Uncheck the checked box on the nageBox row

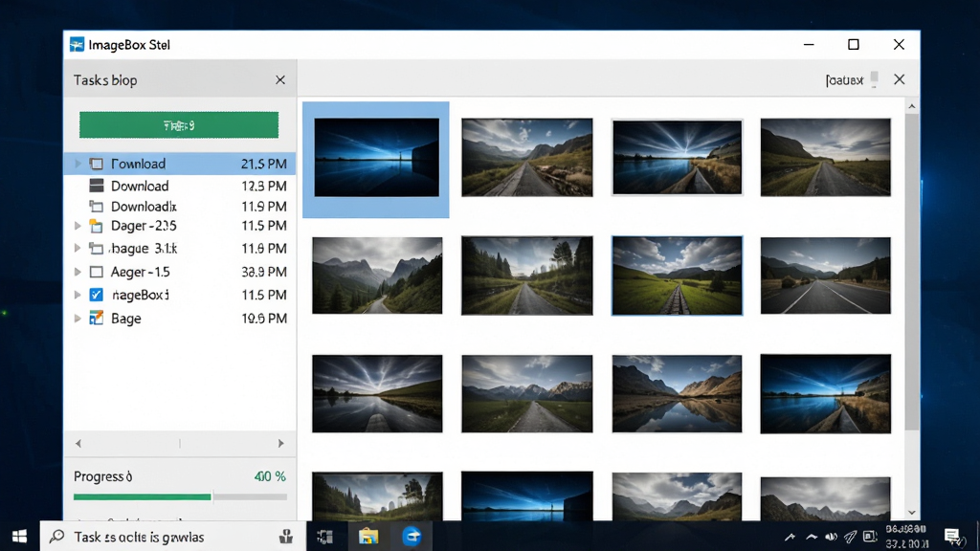point(97,295)
